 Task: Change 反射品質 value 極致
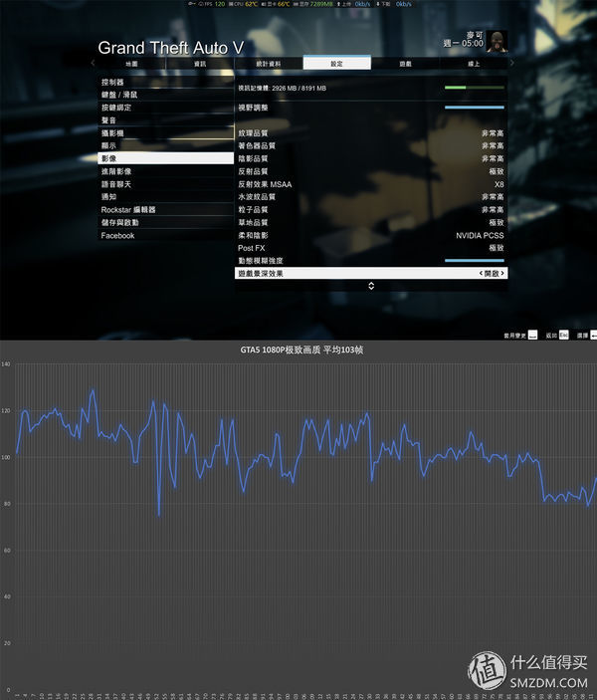click(497, 171)
